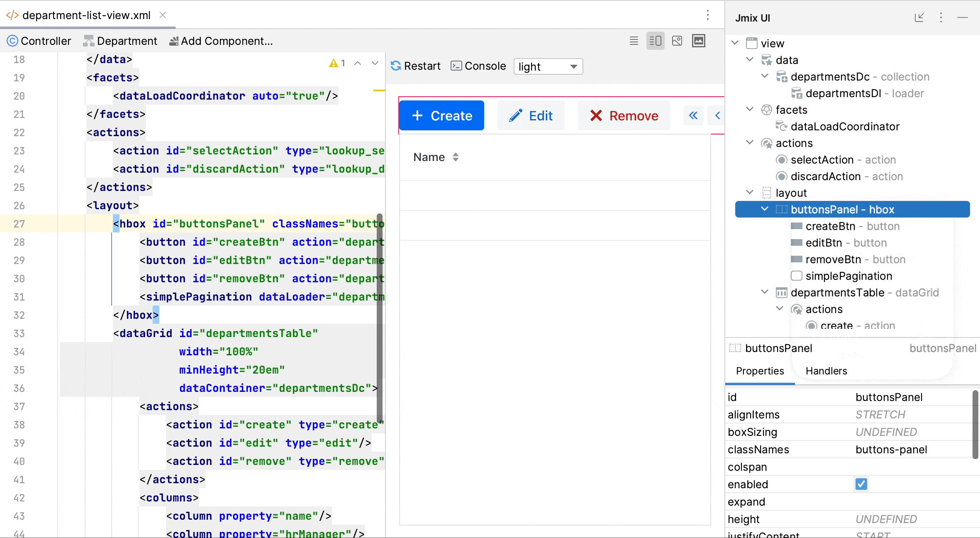Sort the Name column in preview
The image size is (980, 538).
pos(456,157)
